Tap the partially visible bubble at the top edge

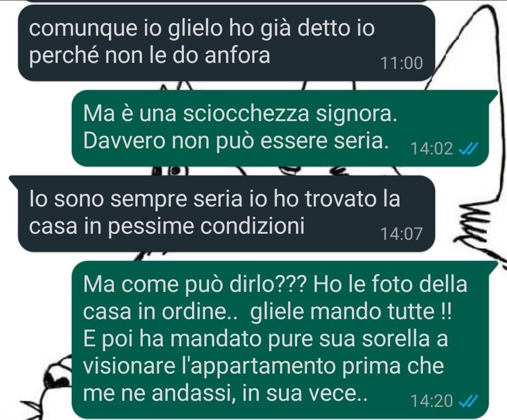tap(226, 1)
